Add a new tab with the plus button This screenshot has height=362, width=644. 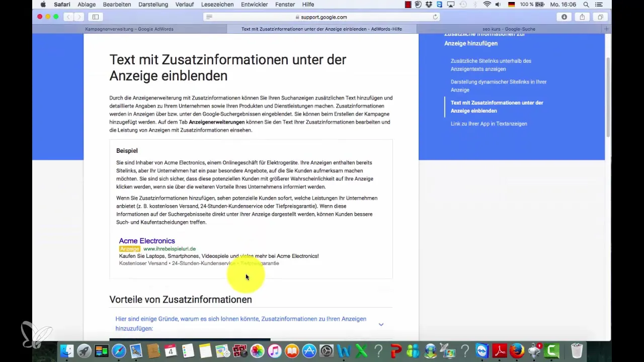click(607, 29)
